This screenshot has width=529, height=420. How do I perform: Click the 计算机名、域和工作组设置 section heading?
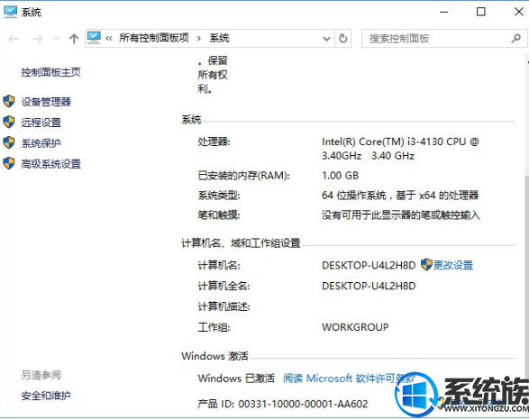241,242
